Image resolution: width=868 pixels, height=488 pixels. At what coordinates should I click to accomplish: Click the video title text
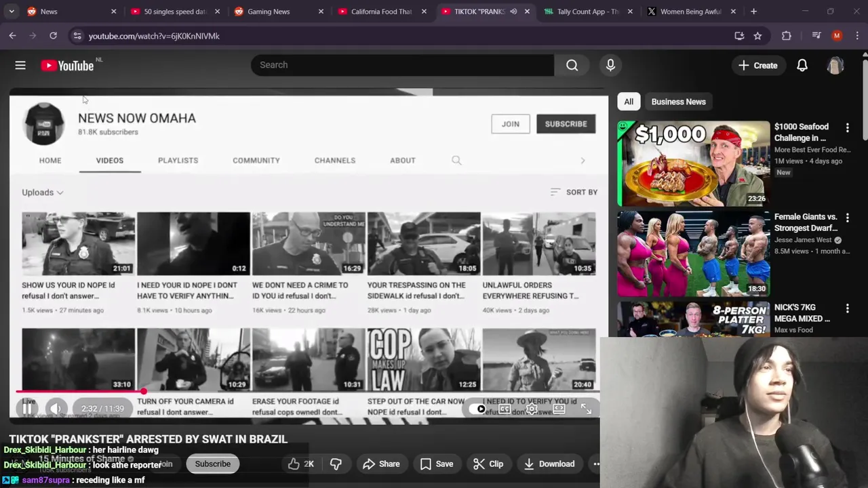coord(149,439)
